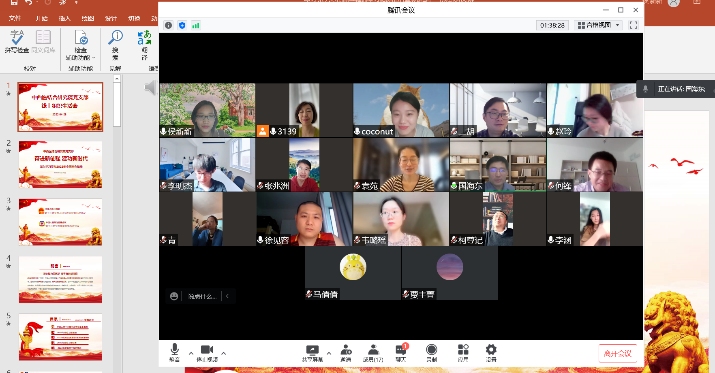Mute the microphone in meeting toolbar
This screenshot has width=715, height=373.
[174, 353]
